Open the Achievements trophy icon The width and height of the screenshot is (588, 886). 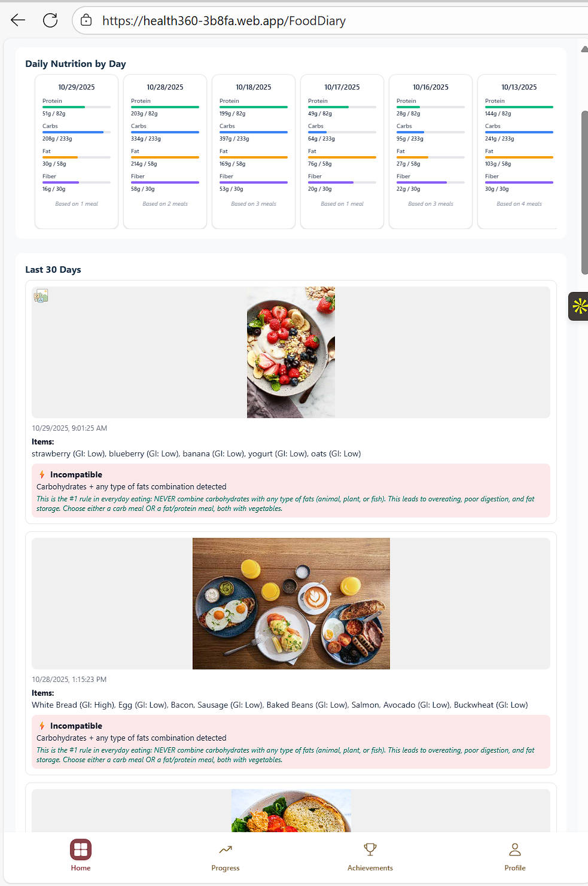point(370,849)
